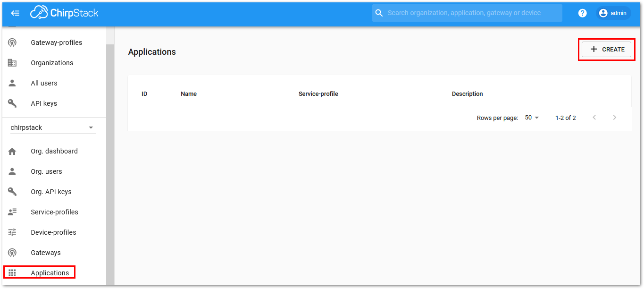This screenshot has width=644, height=289.
Task: Click the admin user avatar icon
Action: pyautogui.click(x=603, y=13)
